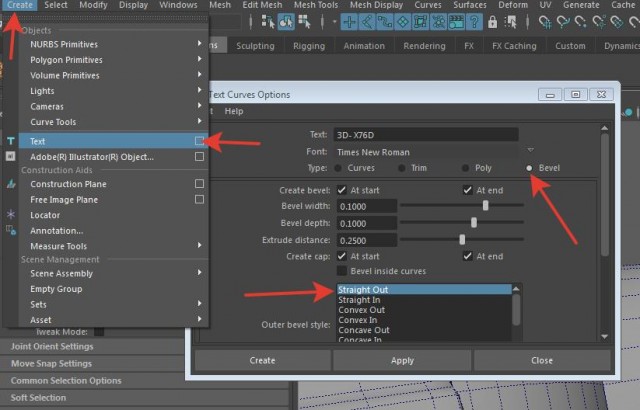Enable snap to view planes magnet icon
Image resolution: width=640 pixels, height=410 pixels.
point(617,22)
